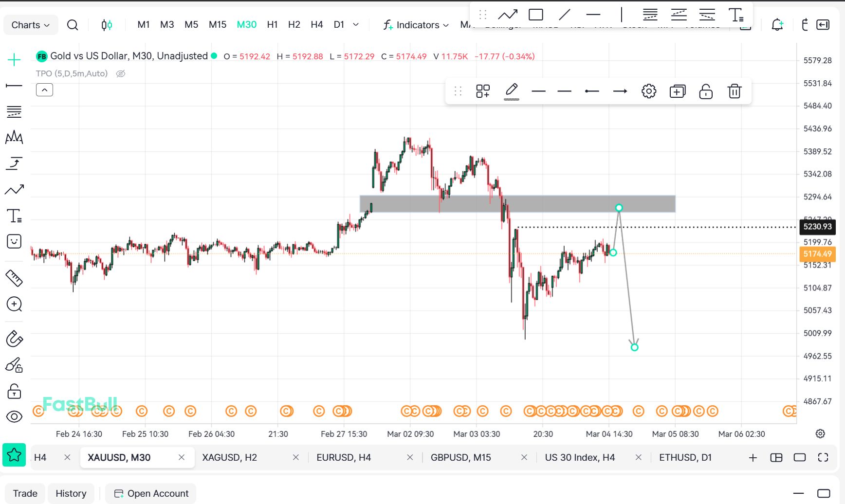845x504 pixels.
Task: Toggle show/hide all drawings eye in sidebar
Action: tap(14, 416)
